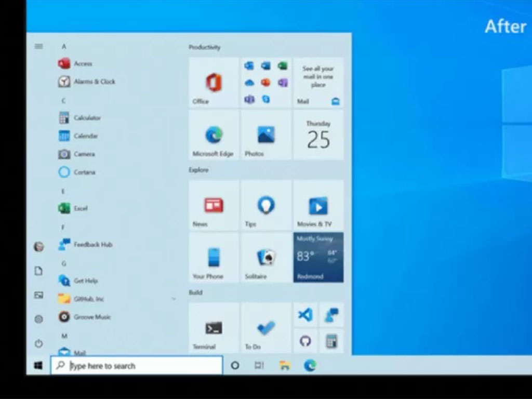The width and height of the screenshot is (532, 399).
Task: Open the Access app in the list
Action: pyautogui.click(x=75, y=63)
